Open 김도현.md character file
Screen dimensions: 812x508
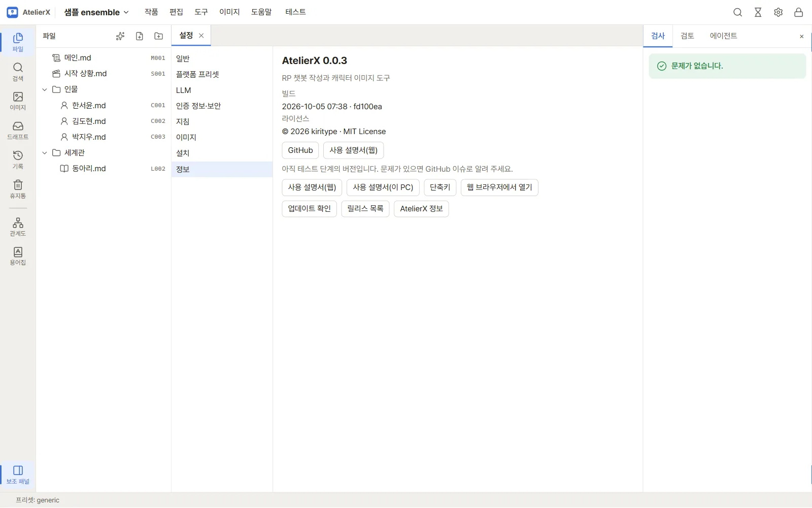pyautogui.click(x=104, y=121)
